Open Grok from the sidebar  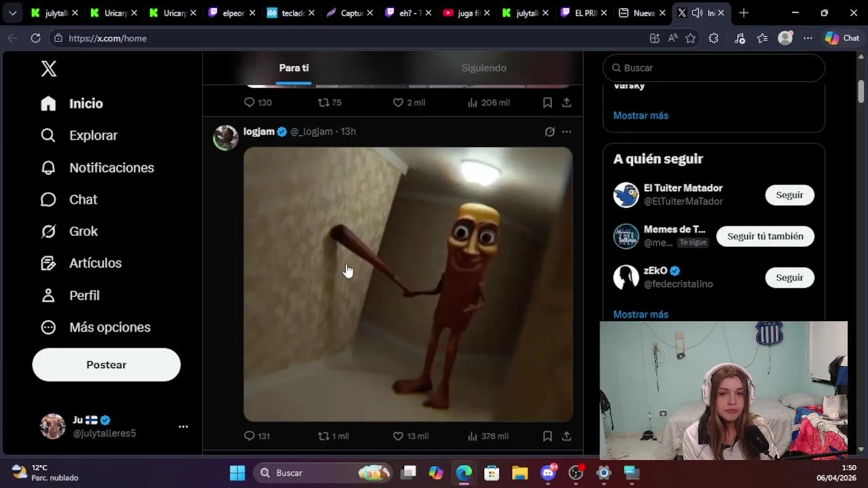pyautogui.click(x=69, y=231)
